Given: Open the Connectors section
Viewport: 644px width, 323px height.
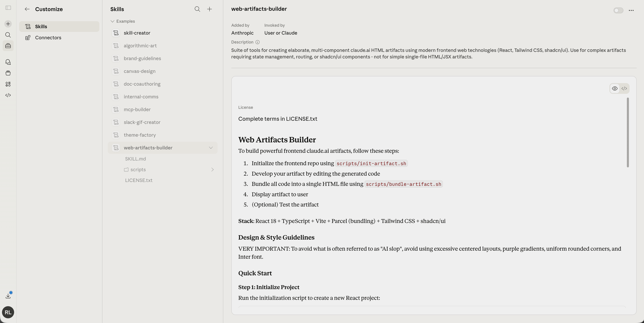Looking at the screenshot, I should (x=48, y=38).
